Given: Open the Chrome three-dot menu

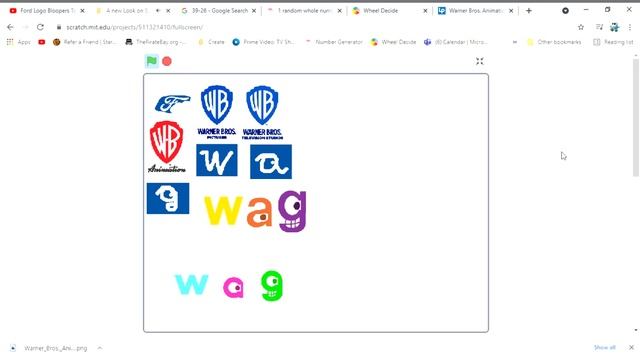Looking at the screenshot, I should click(x=630, y=27).
